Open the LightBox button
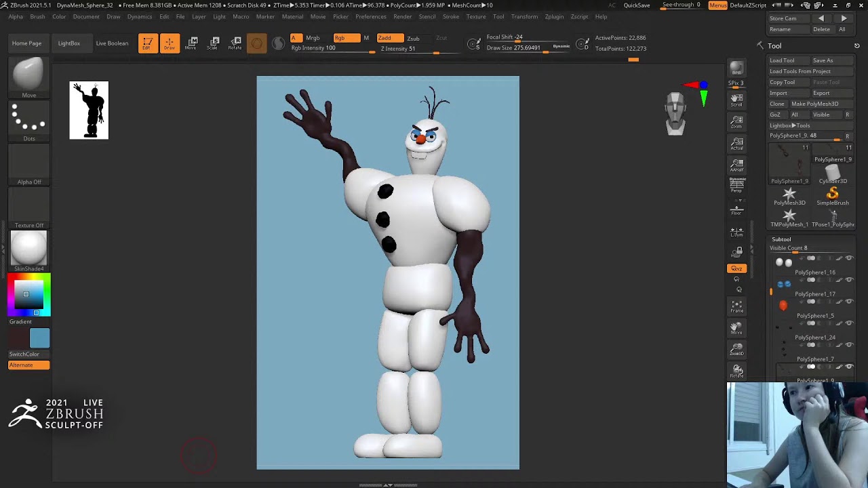This screenshot has width=868, height=488. [x=68, y=43]
